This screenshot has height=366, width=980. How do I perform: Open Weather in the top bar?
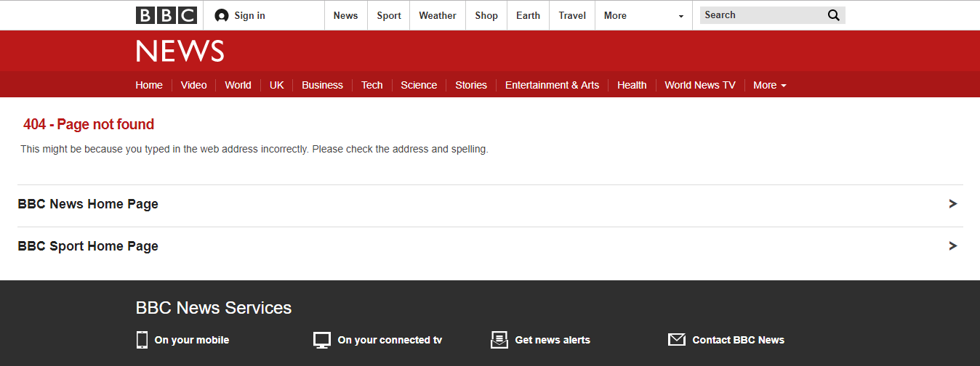pos(438,15)
